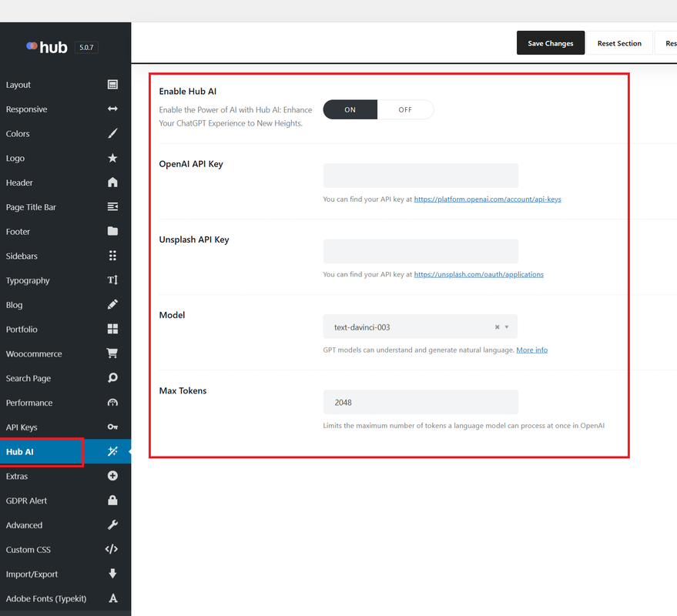Click the Max Tokens field showing 2048
This screenshot has height=616, width=677.
421,402
